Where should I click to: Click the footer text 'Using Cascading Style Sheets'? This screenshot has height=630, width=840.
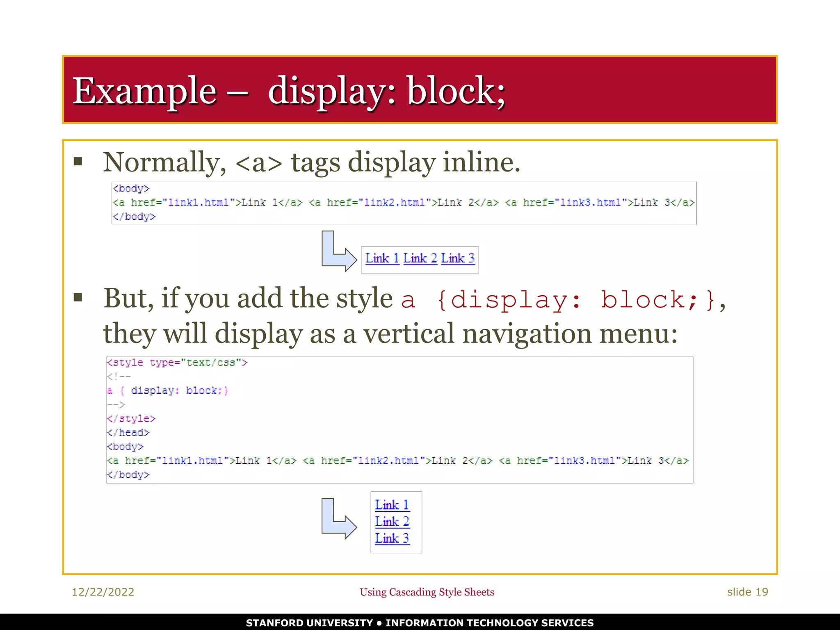tap(427, 592)
